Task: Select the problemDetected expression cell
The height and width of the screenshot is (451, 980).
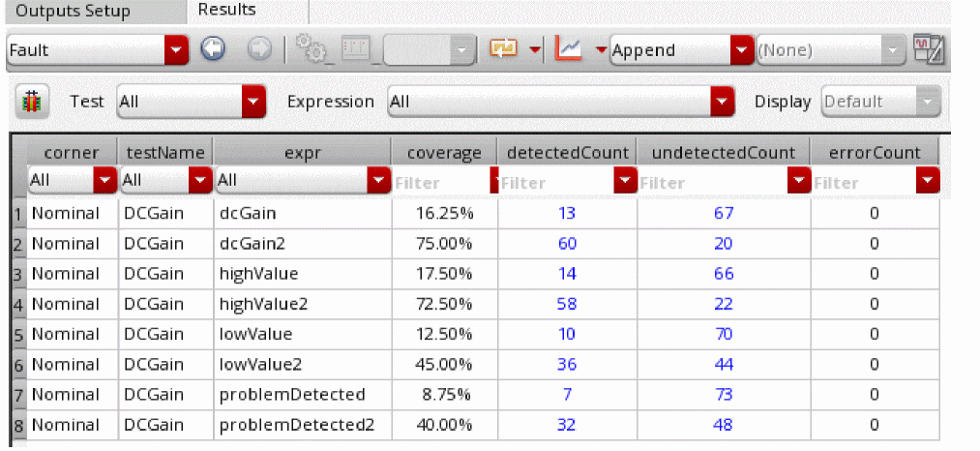Action: pyautogui.click(x=303, y=394)
